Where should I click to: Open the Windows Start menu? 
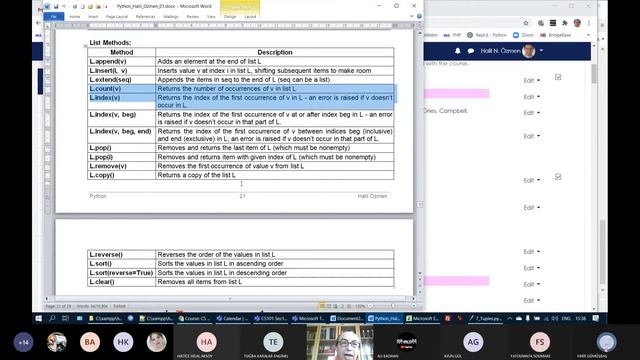pos(38,318)
